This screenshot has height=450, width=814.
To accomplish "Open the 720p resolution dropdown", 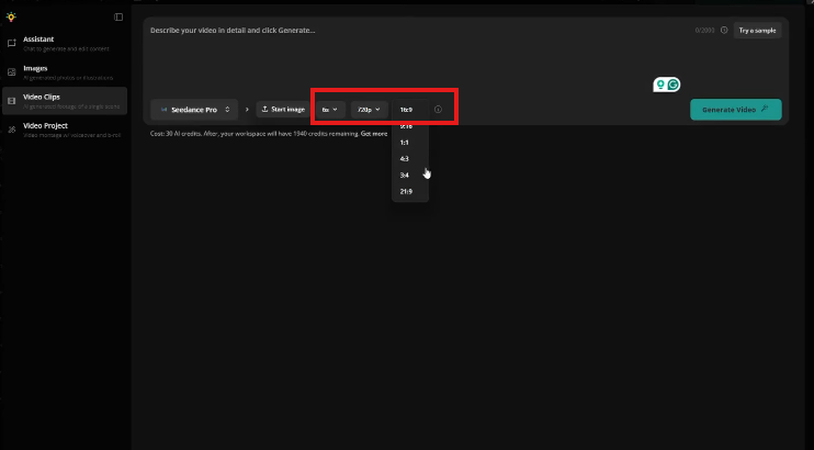I will (x=369, y=110).
